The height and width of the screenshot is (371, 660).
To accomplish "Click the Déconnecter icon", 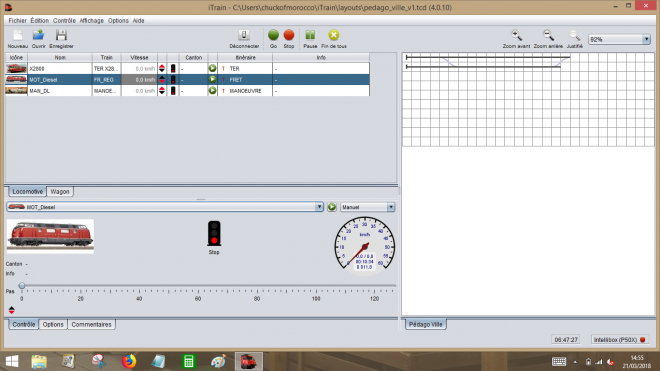I will pos(244,35).
